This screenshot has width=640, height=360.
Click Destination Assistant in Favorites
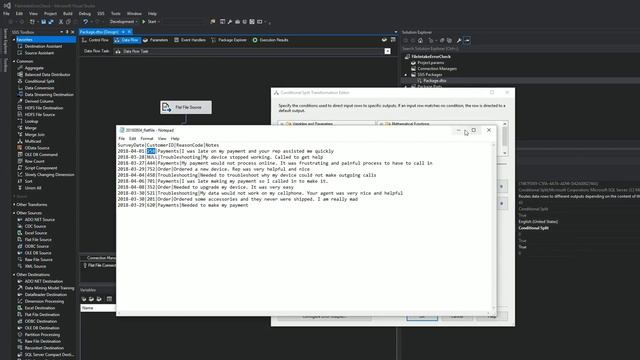click(x=43, y=46)
